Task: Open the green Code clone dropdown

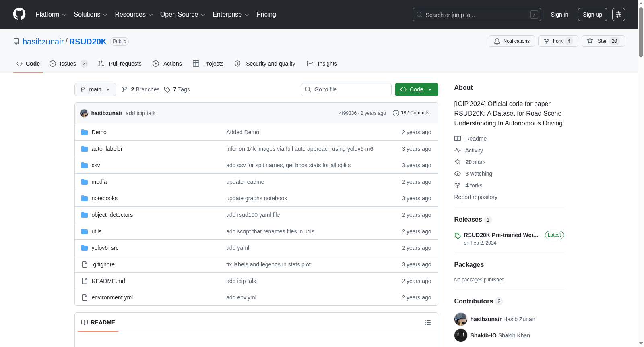Action: tap(417, 89)
